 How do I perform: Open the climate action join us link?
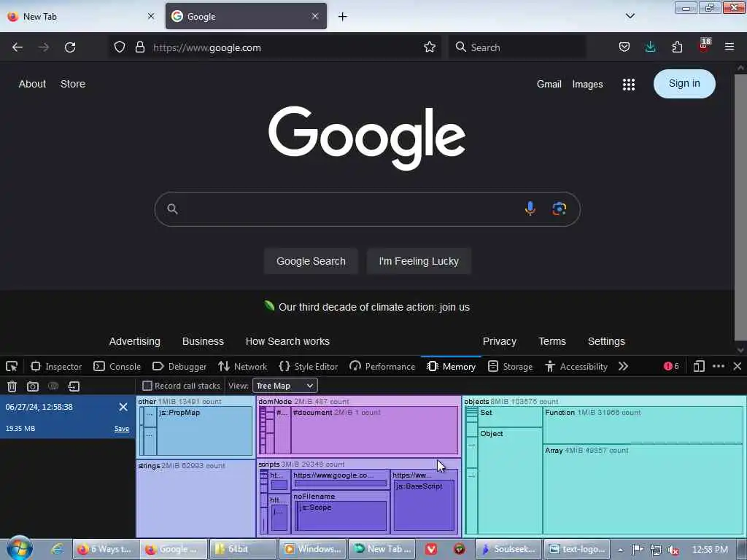374,307
